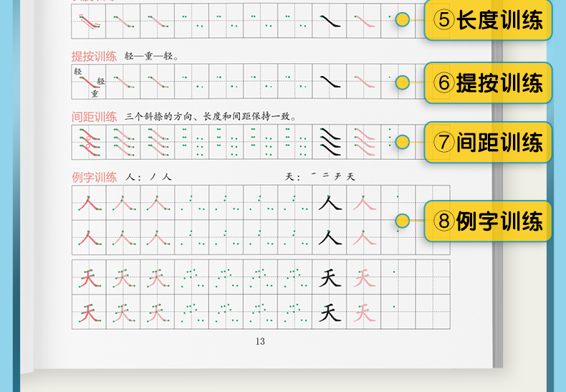Click the 人 stroke order sequence text
Viewport: 566px width, 392px height.
(x=149, y=177)
